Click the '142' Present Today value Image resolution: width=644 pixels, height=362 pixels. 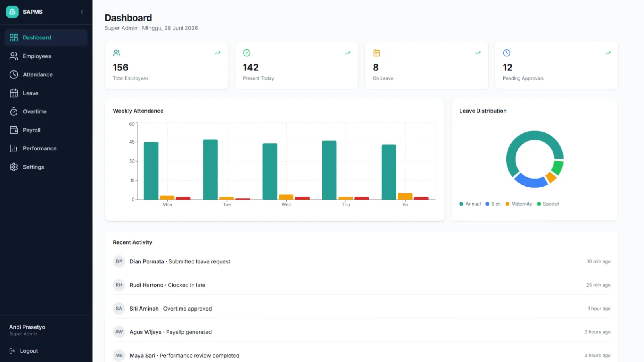pyautogui.click(x=250, y=67)
